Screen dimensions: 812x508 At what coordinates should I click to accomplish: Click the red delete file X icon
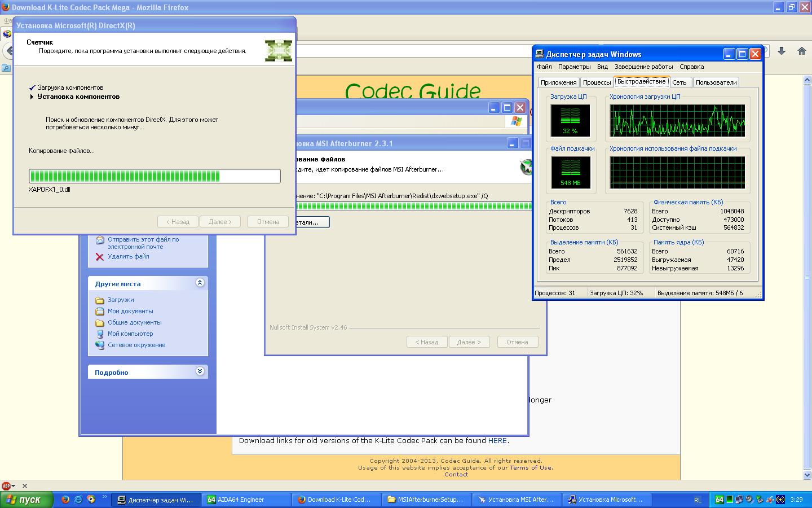[100, 257]
